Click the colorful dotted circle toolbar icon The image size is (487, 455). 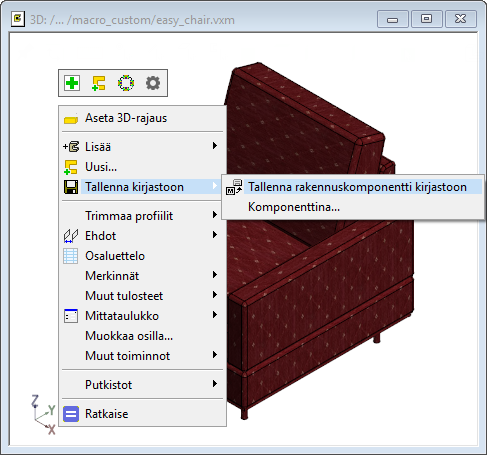(126, 83)
